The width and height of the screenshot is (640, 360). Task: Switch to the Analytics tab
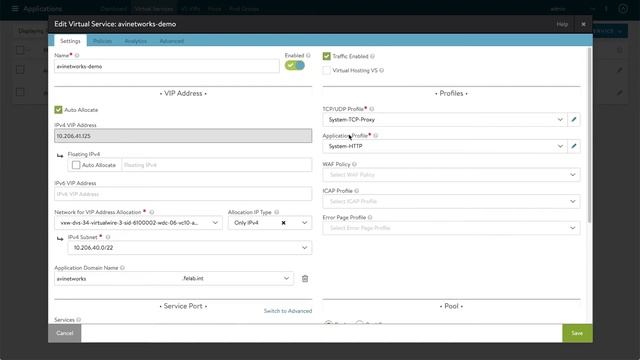pyautogui.click(x=136, y=41)
